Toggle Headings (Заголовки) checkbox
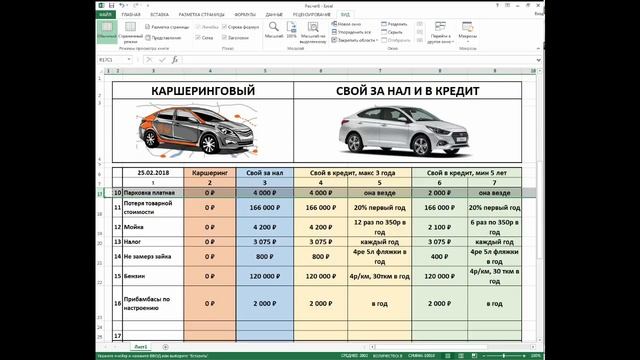This screenshot has height=360, width=640. click(235, 38)
